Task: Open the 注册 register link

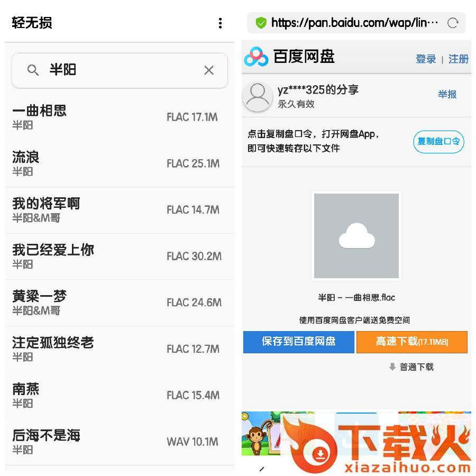Action: pyautogui.click(x=459, y=59)
